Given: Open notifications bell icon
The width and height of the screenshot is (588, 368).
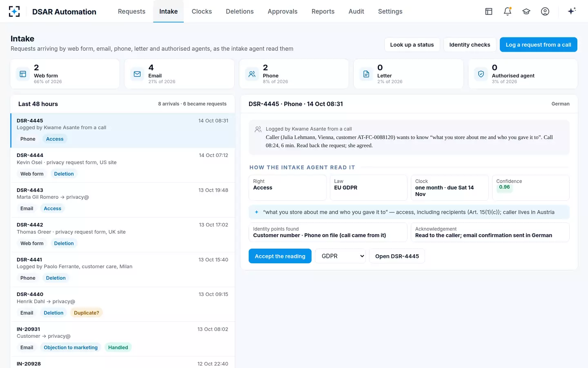Looking at the screenshot, I should [508, 11].
